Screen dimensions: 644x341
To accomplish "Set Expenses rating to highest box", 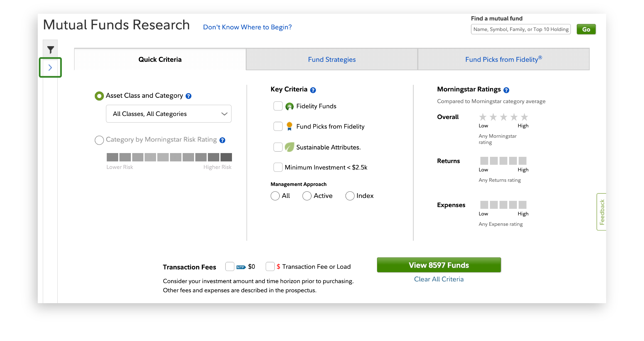I will pyautogui.click(x=522, y=205).
